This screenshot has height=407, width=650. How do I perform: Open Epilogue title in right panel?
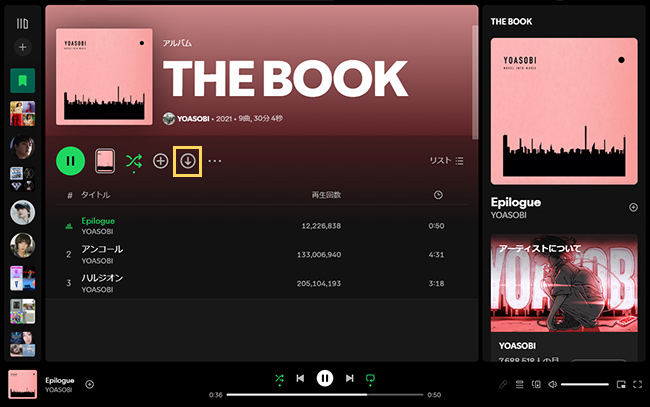point(516,202)
